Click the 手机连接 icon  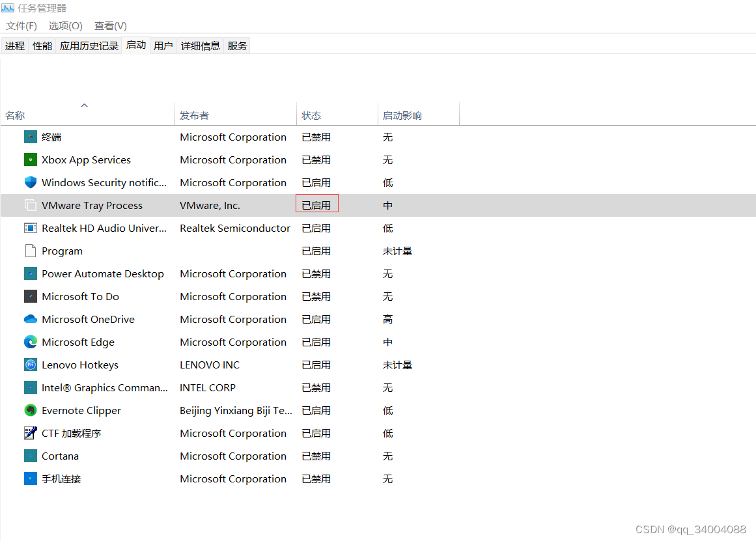click(x=31, y=479)
